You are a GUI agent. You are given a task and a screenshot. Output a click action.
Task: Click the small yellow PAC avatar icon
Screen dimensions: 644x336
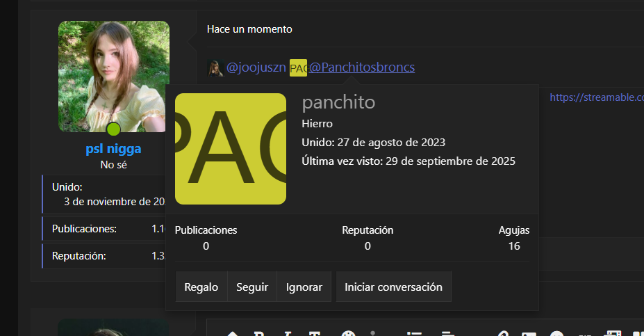298,68
